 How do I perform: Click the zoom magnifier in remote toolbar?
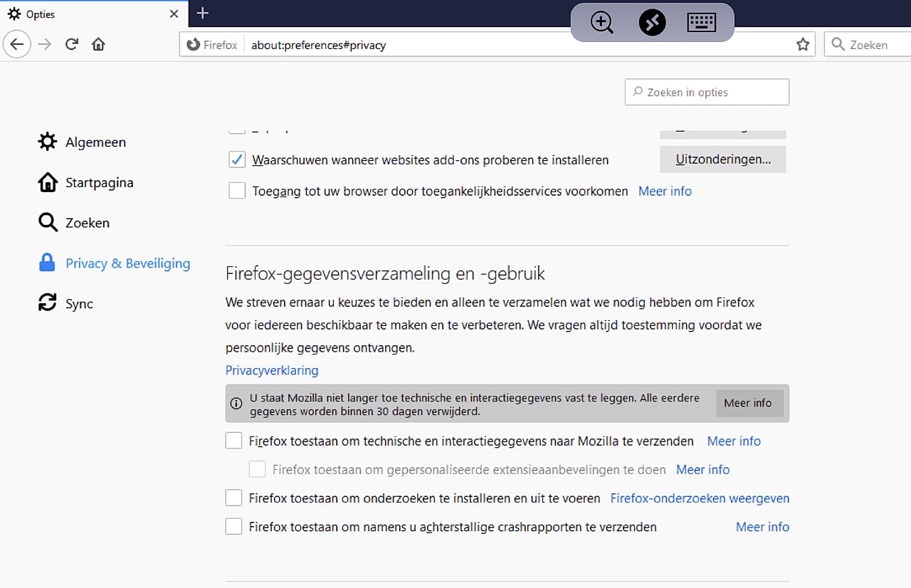tap(602, 23)
